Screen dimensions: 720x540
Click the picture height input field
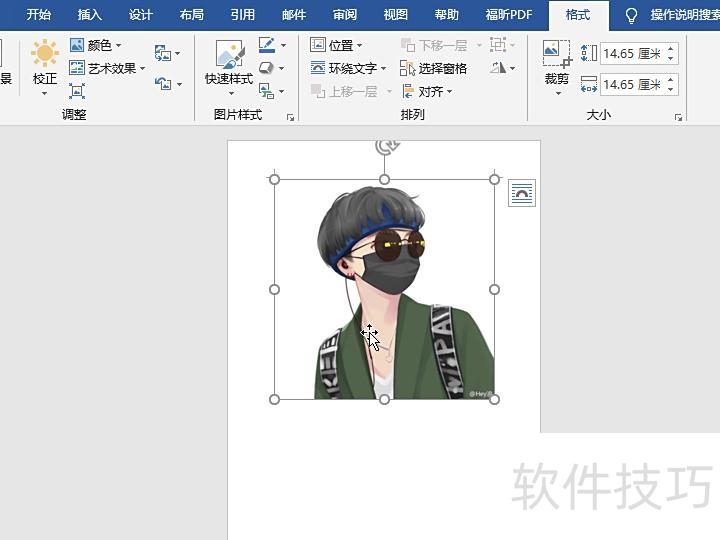[x=632, y=54]
